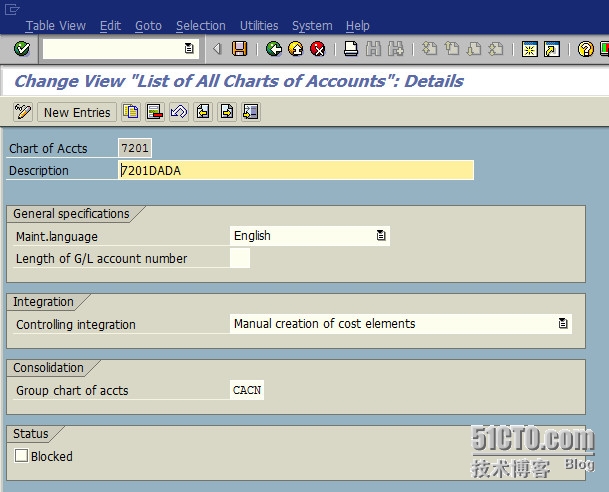Open Help with the yellow question mark icon
This screenshot has width=609, height=492.
coord(585,49)
